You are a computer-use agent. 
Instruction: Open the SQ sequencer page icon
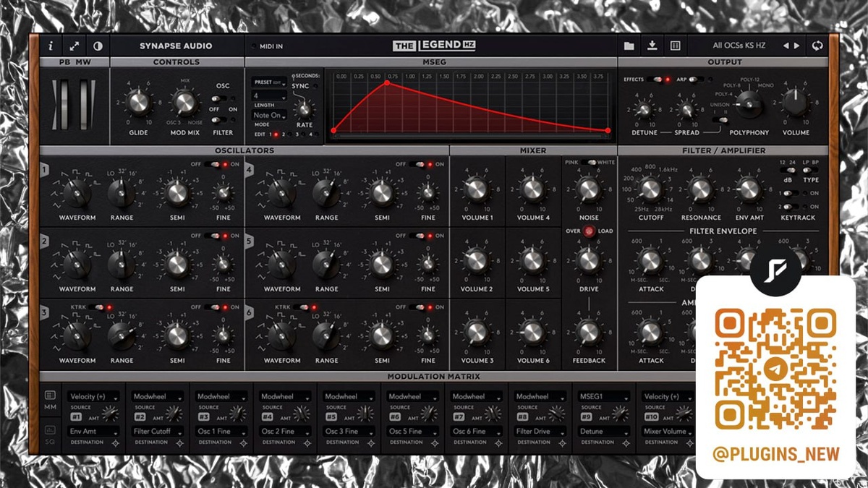pos(51,430)
